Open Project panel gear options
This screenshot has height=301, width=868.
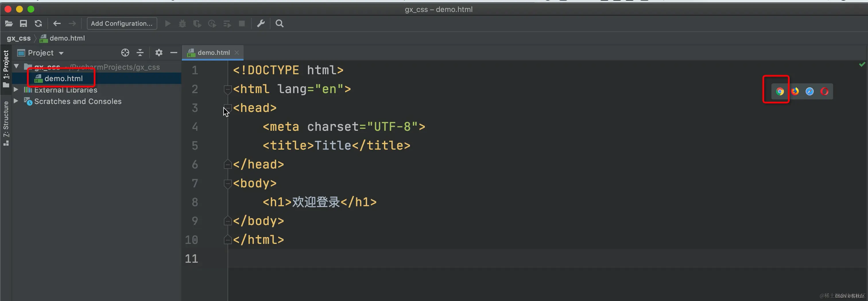click(x=159, y=52)
